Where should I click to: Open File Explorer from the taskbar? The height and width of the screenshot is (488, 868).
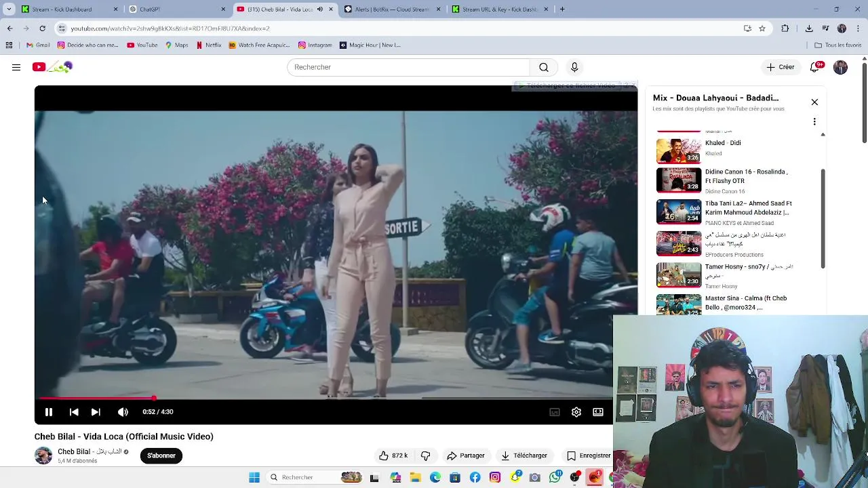(415, 477)
